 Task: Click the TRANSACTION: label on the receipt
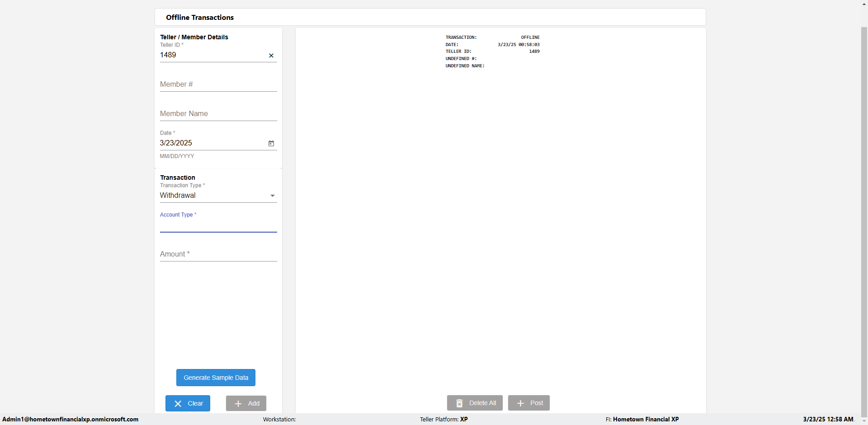[x=461, y=37]
